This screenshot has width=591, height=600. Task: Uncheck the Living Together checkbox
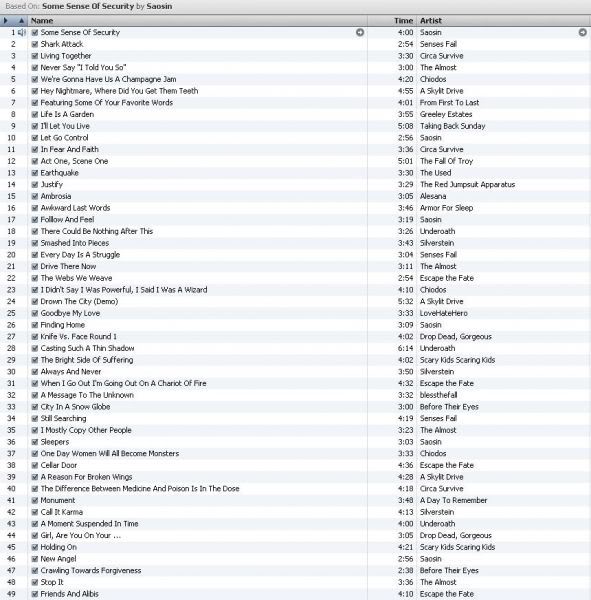click(35, 56)
